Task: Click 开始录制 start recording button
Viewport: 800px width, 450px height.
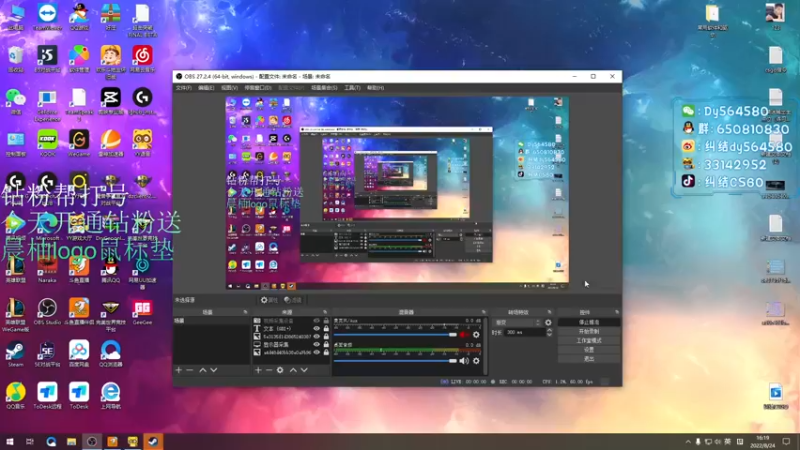Action: [589, 332]
